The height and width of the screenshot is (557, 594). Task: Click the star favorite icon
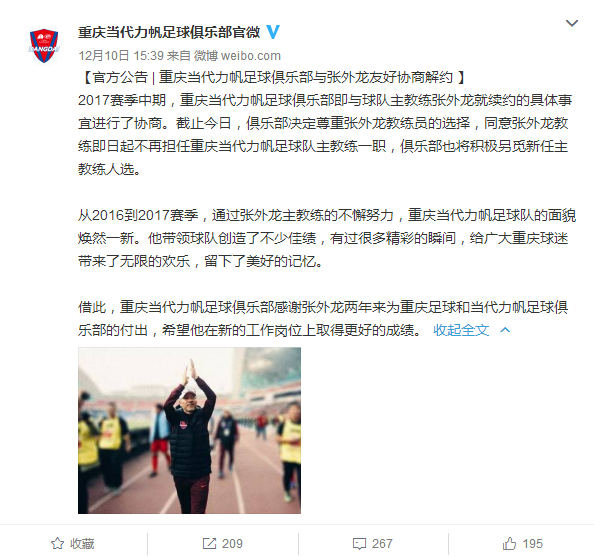coord(58,543)
